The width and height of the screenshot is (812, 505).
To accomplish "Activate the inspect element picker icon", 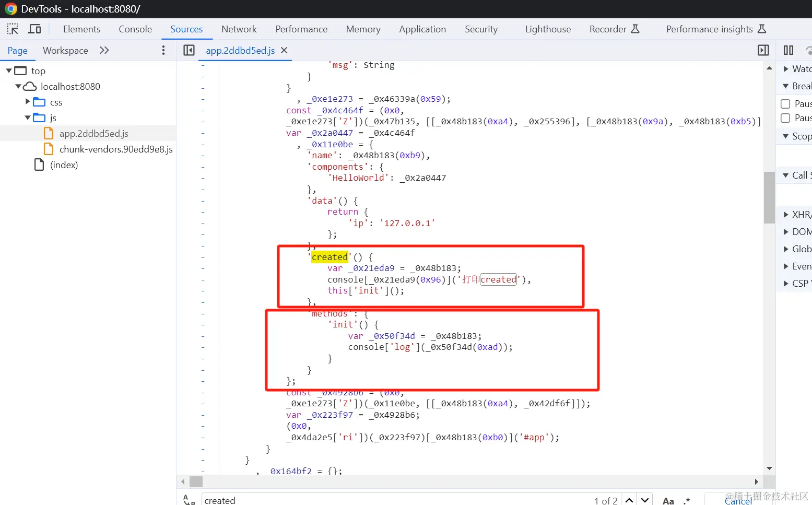I will [x=13, y=29].
